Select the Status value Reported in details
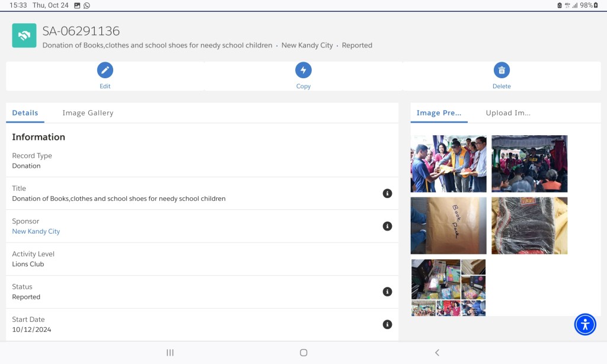 pos(26,297)
